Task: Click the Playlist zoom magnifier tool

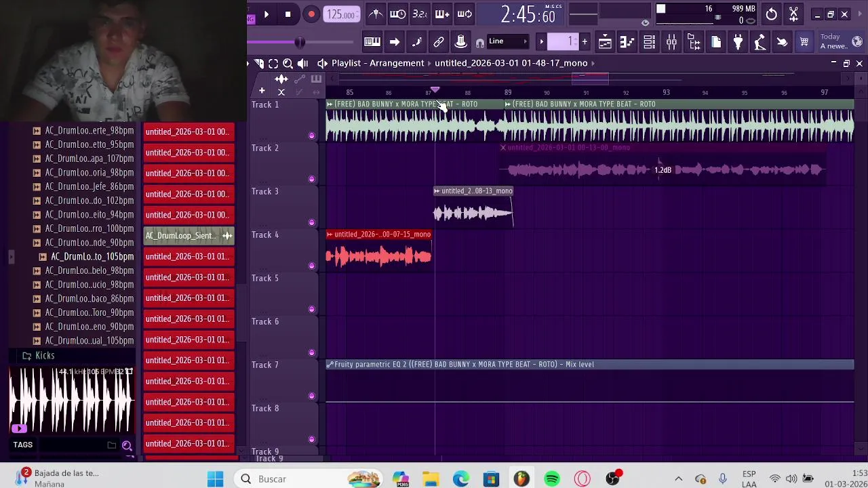Action: point(288,63)
